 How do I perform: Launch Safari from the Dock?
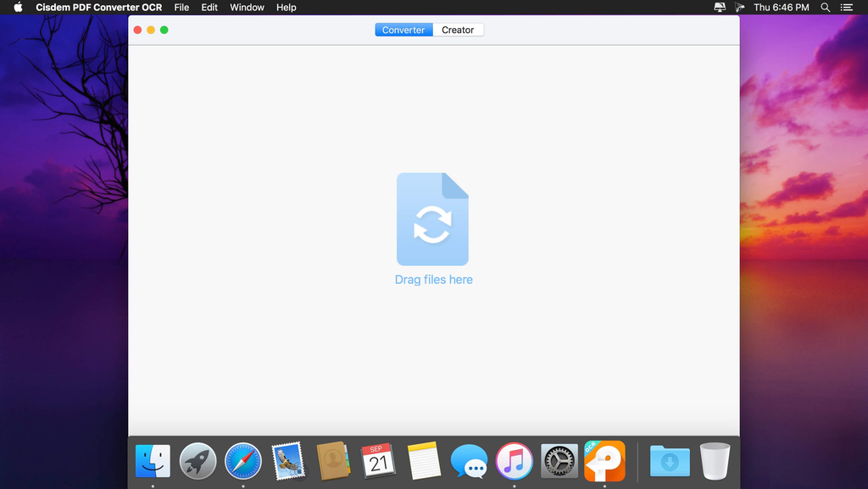pyautogui.click(x=243, y=461)
